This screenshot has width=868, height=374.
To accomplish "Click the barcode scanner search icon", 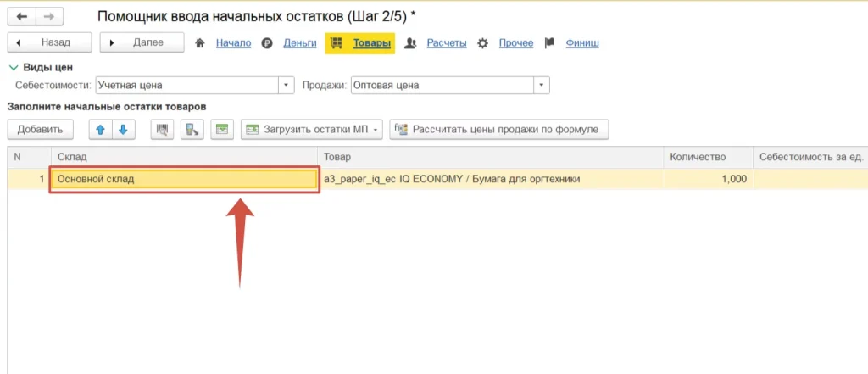I will [163, 130].
